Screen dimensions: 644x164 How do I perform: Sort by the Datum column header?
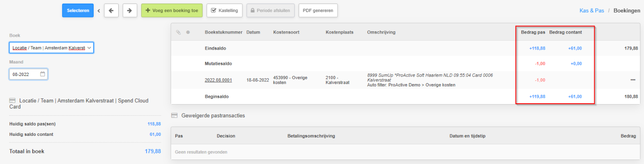pos(253,32)
